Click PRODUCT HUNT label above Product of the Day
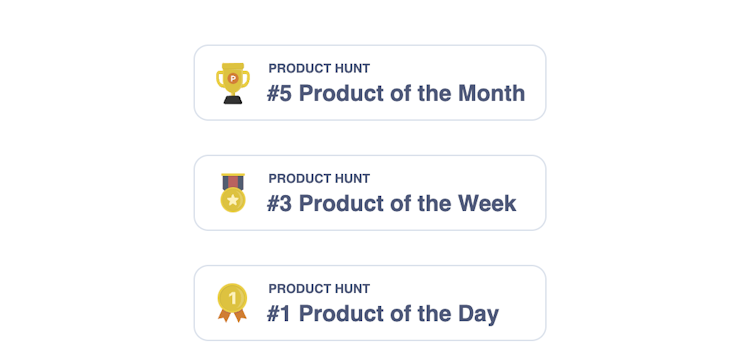 point(319,289)
